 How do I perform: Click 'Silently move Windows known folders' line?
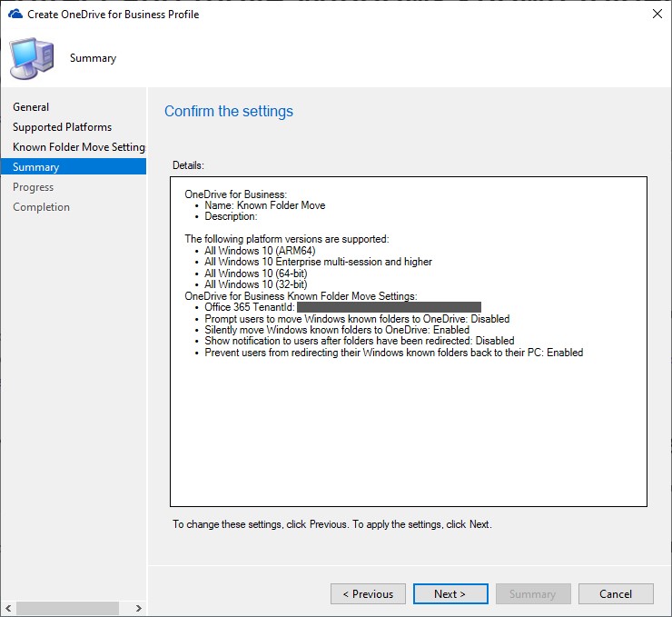pyautogui.click(x=337, y=330)
